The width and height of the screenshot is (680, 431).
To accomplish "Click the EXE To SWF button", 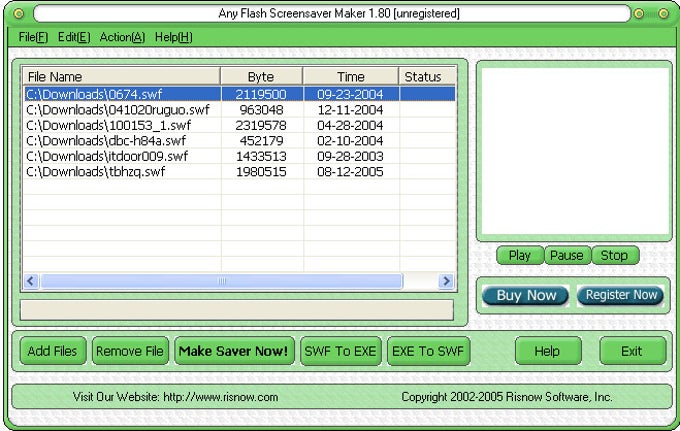I will click(x=428, y=351).
